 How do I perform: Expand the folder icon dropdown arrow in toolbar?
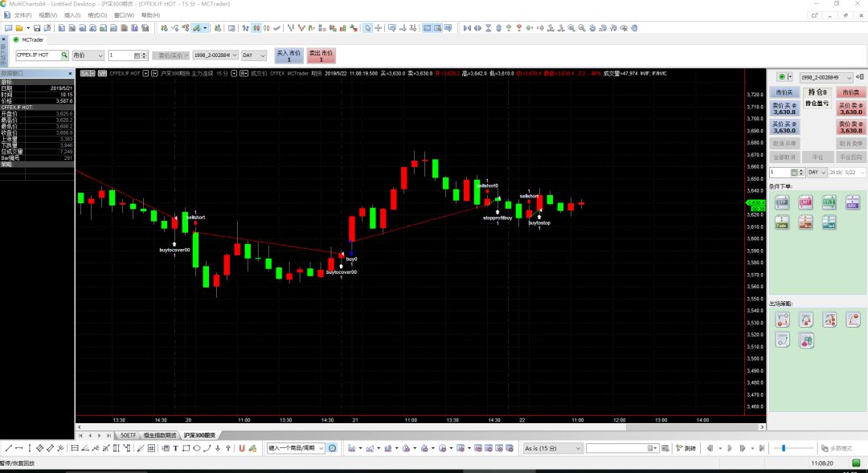pyautogui.click(x=27, y=27)
